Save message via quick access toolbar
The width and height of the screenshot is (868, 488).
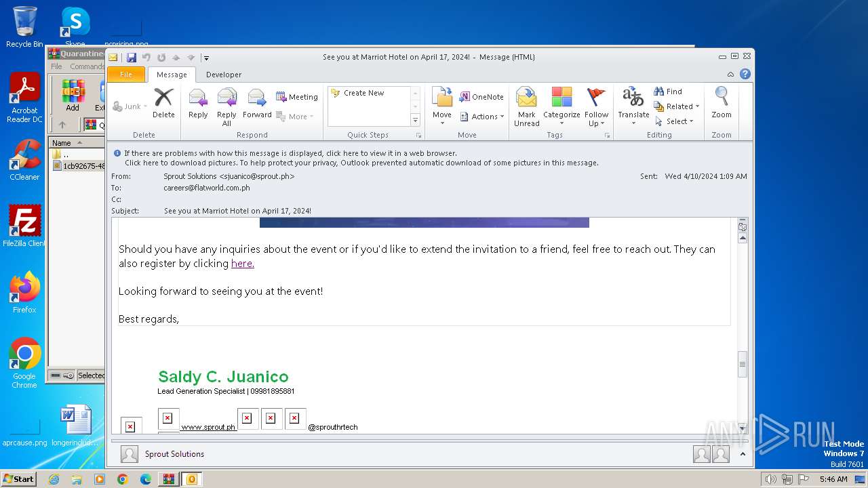(x=132, y=58)
